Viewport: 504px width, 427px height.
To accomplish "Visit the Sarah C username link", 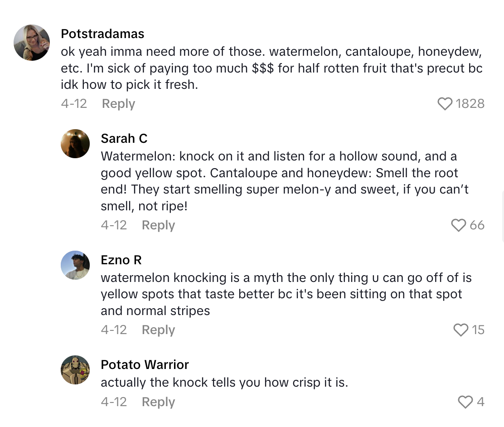I will point(124,139).
